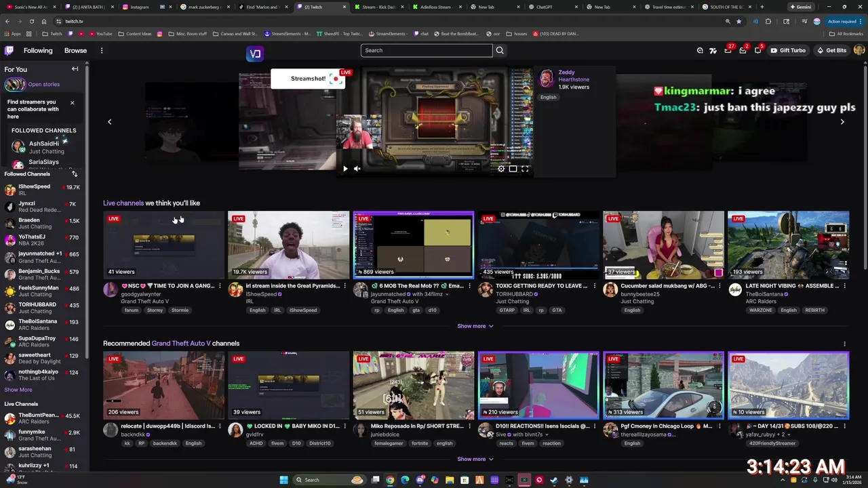Collapse the For You sidebar
Screen dimensions: 868x488
pyautogui.click(x=75, y=69)
